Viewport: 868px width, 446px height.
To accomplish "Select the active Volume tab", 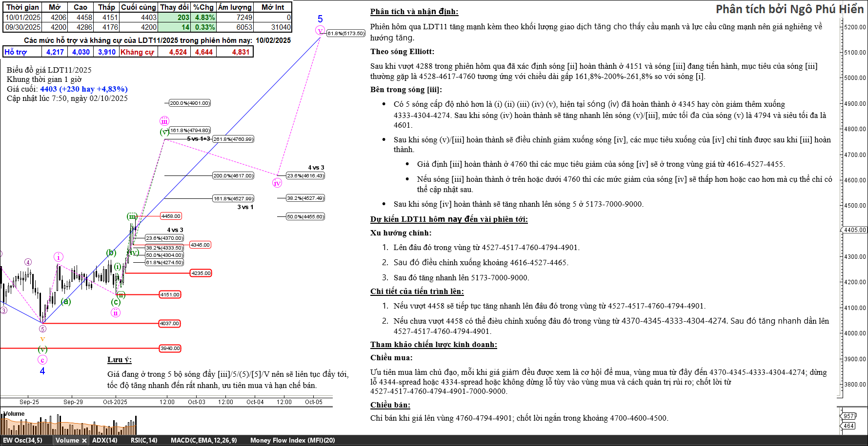I will tap(67, 441).
